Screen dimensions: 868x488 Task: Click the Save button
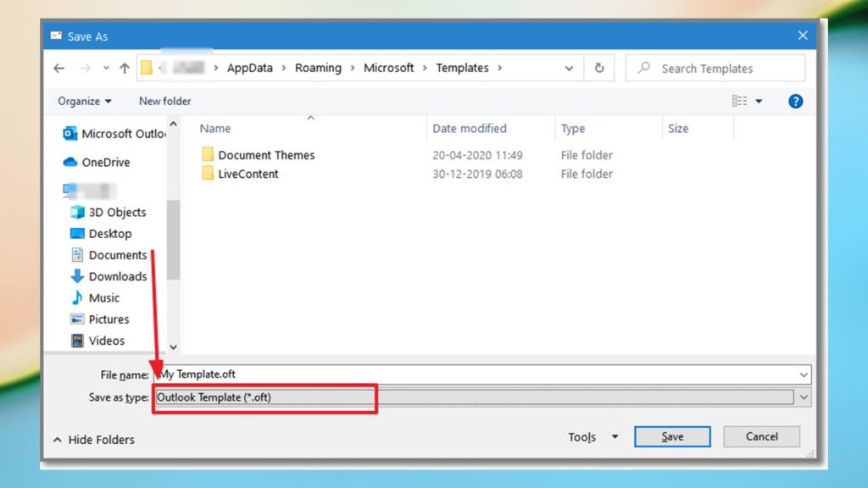tap(672, 436)
